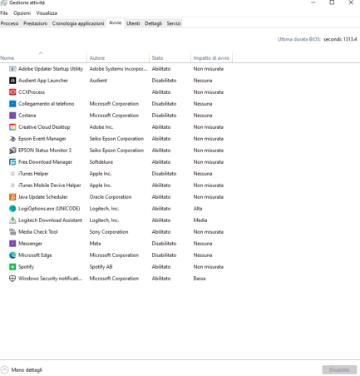Click the Meno dettagli label
This screenshot has height=376, width=360.
tap(27, 370)
